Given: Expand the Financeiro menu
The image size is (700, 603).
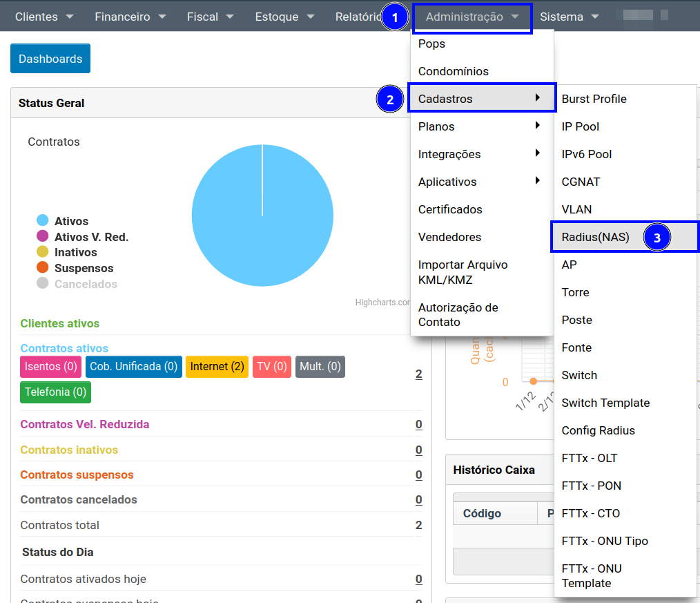Looking at the screenshot, I should click(x=130, y=17).
